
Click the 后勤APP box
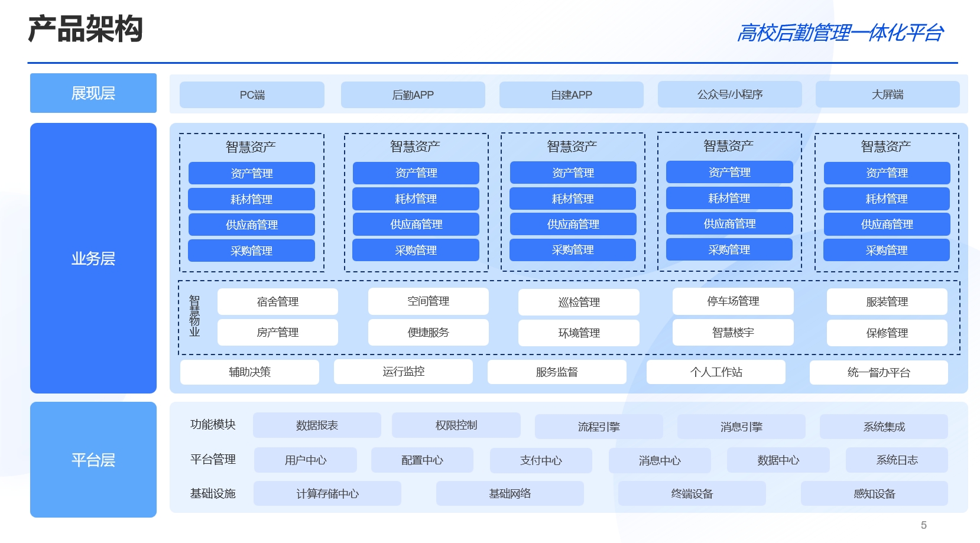[413, 95]
